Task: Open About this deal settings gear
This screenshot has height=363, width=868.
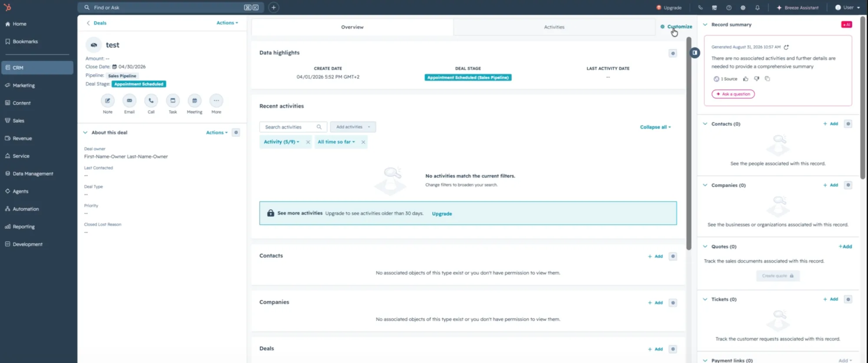Action: 236,132
